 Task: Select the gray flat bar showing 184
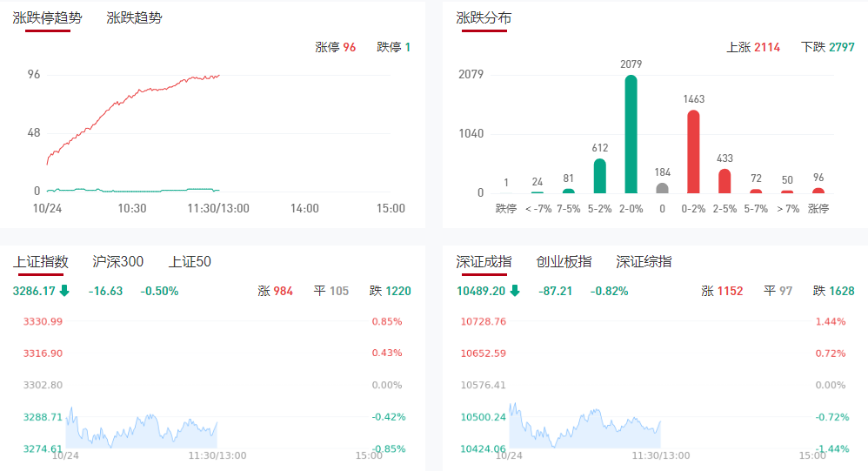pos(662,187)
